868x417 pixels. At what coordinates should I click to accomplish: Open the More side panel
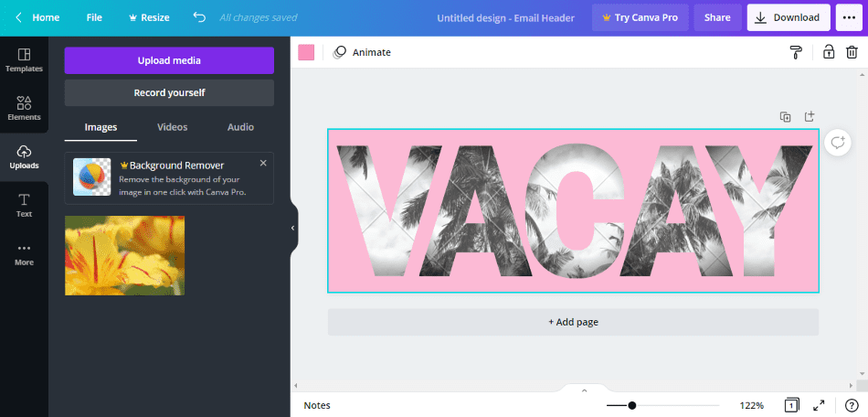pyautogui.click(x=24, y=254)
